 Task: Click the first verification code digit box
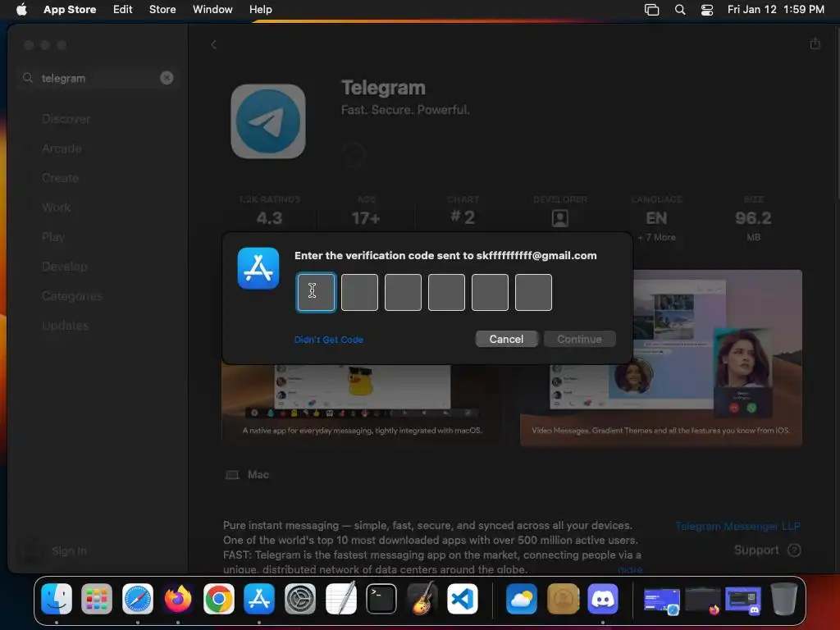point(316,293)
